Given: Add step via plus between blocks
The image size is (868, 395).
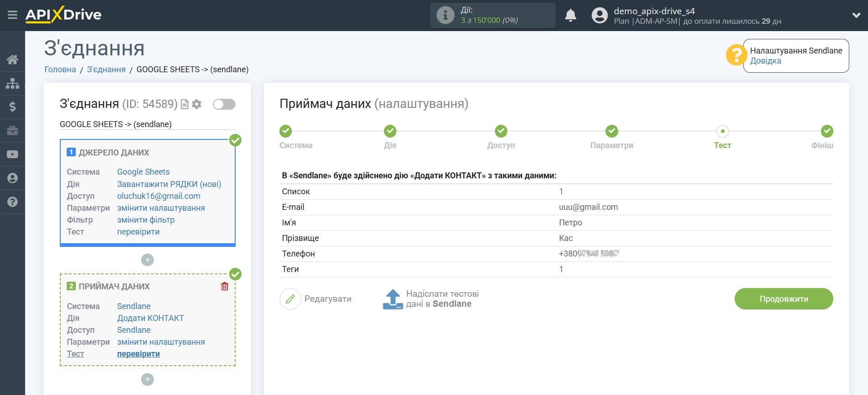Looking at the screenshot, I should [x=147, y=260].
